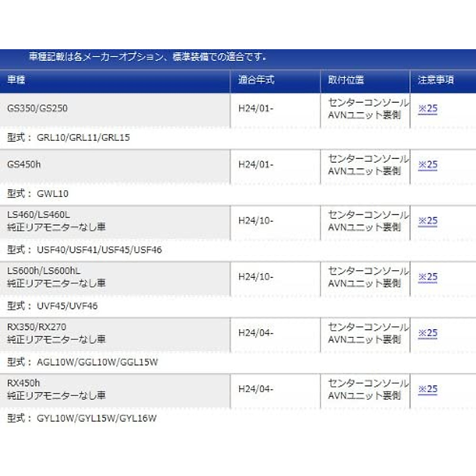Click the blue banner note about メーカーオプション
Viewport: 476px width, 476px height.
point(147,57)
